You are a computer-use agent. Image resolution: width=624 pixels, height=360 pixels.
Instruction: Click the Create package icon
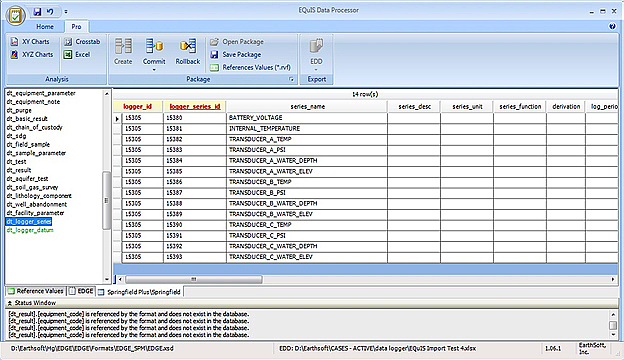pos(123,51)
